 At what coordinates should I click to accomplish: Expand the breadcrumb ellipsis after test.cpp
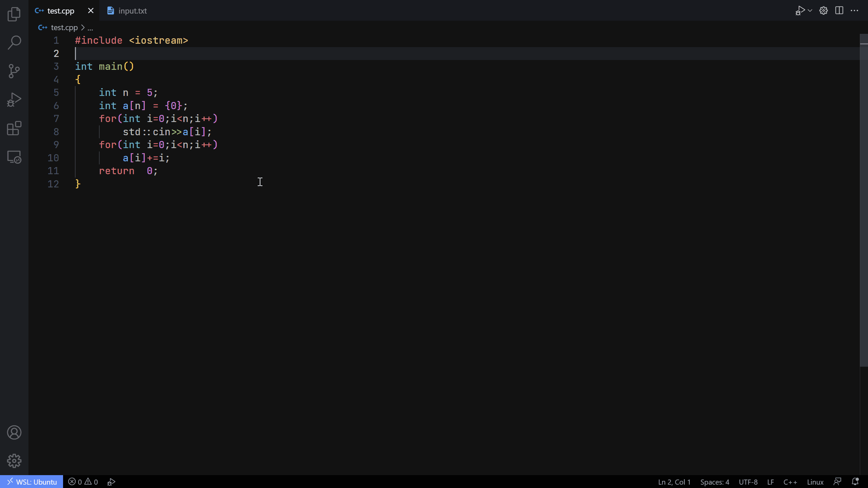coord(90,28)
